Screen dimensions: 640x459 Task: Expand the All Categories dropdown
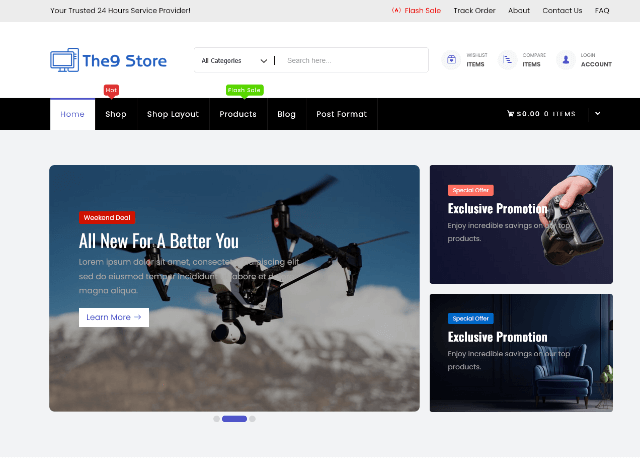click(x=234, y=60)
